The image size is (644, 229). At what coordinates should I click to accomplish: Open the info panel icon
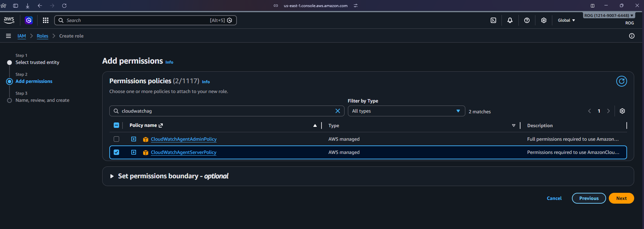click(x=631, y=36)
